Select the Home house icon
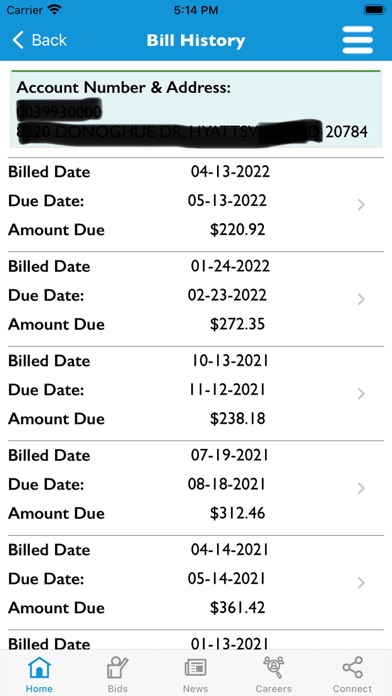Viewport: 392px width, 696px height. point(39,668)
